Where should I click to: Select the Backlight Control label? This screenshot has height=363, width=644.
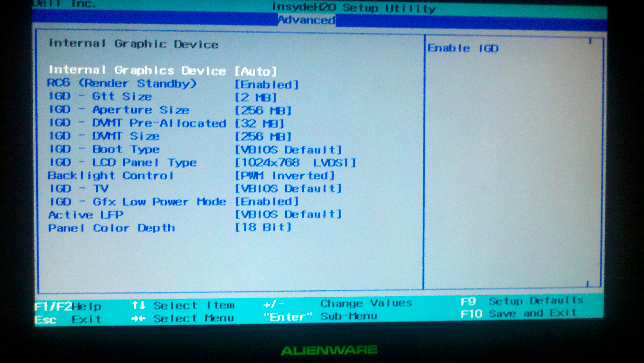pyautogui.click(x=110, y=176)
